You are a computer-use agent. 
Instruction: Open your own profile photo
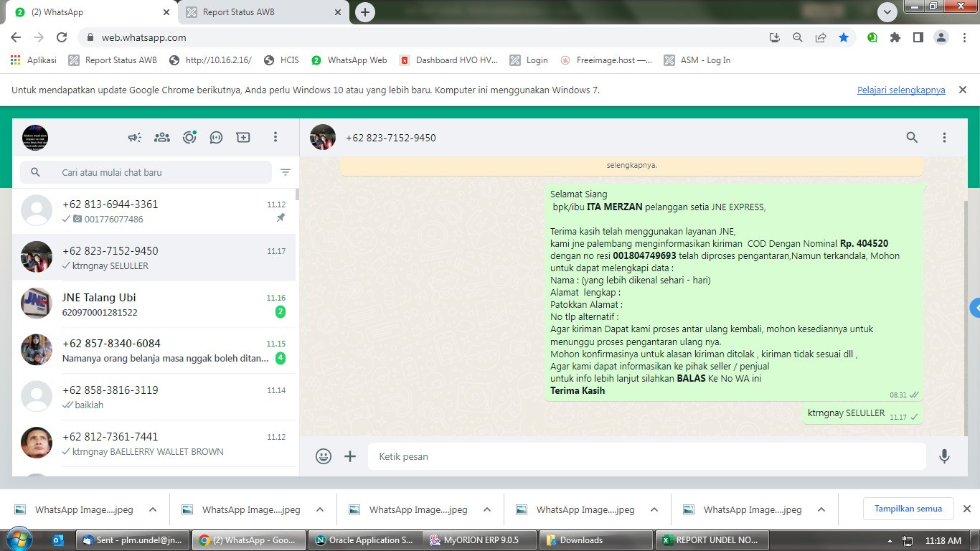click(x=35, y=137)
